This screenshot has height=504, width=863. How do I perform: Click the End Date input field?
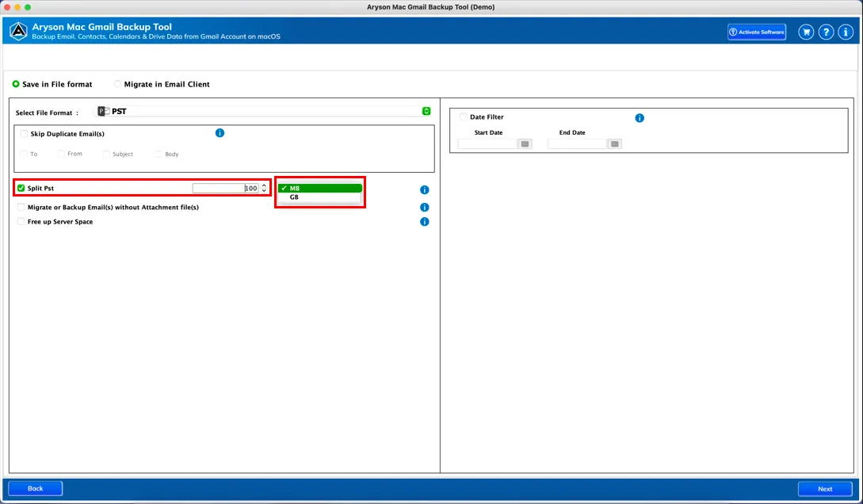(578, 143)
